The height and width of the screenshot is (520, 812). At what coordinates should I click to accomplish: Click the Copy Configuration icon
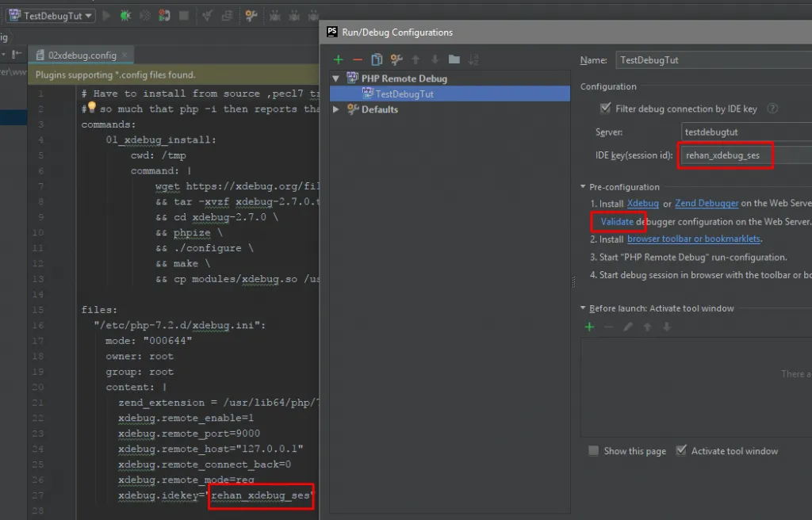tap(377, 59)
